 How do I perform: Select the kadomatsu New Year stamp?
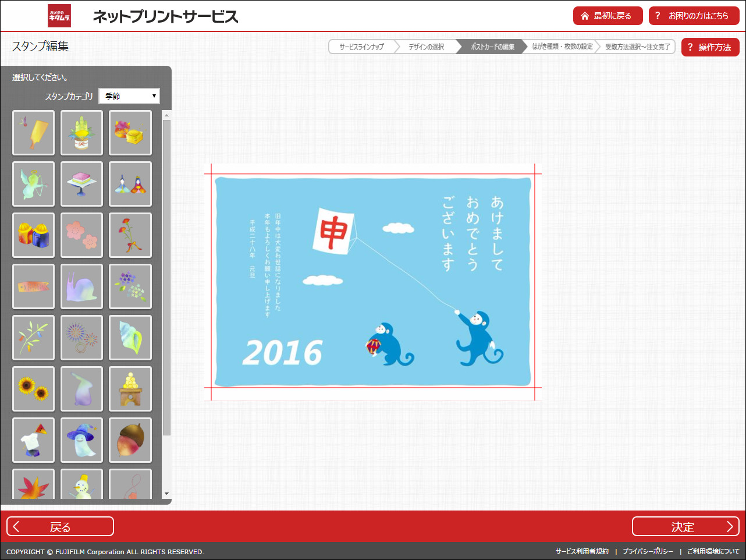(x=81, y=133)
